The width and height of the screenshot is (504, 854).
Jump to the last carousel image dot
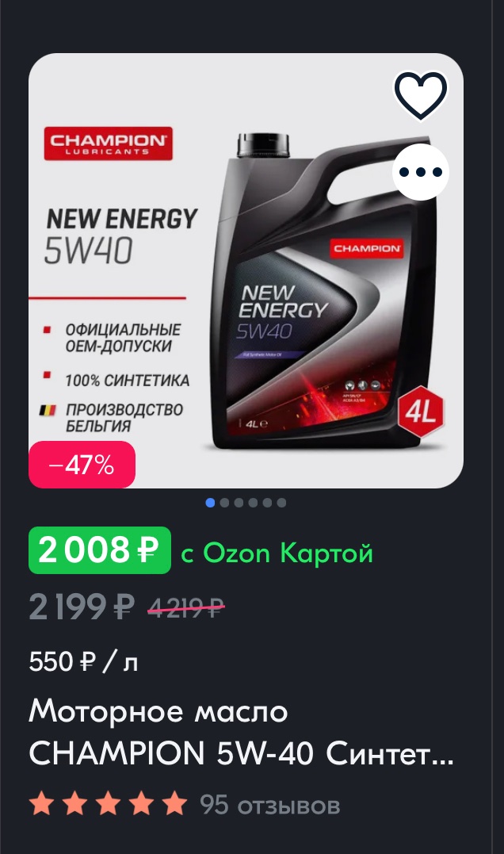point(281,503)
